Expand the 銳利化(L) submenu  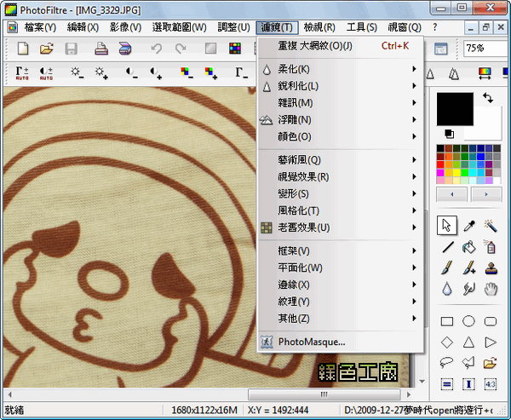(340, 86)
